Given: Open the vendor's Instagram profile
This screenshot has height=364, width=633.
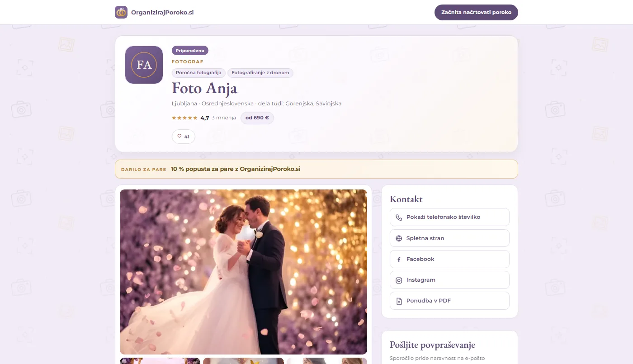Looking at the screenshot, I should [x=449, y=280].
